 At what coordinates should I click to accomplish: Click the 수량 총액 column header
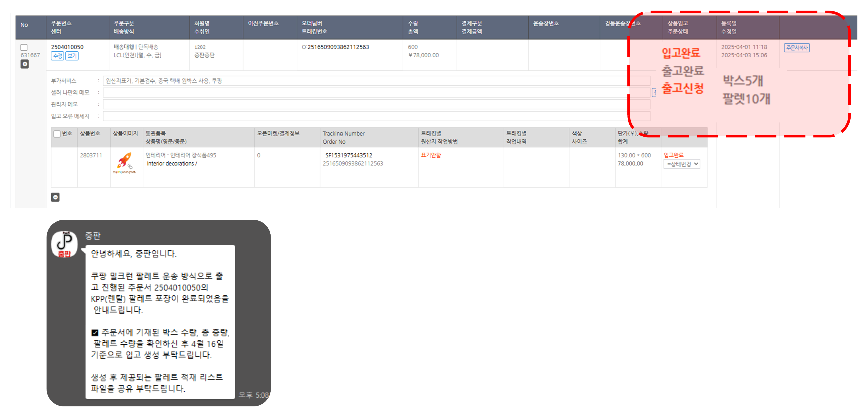click(x=430, y=27)
